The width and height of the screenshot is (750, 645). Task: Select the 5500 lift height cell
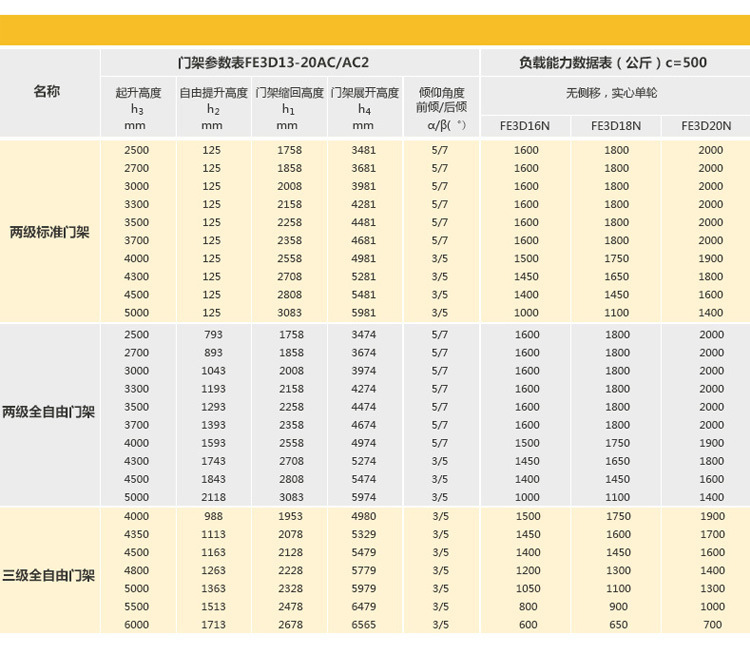point(136,607)
